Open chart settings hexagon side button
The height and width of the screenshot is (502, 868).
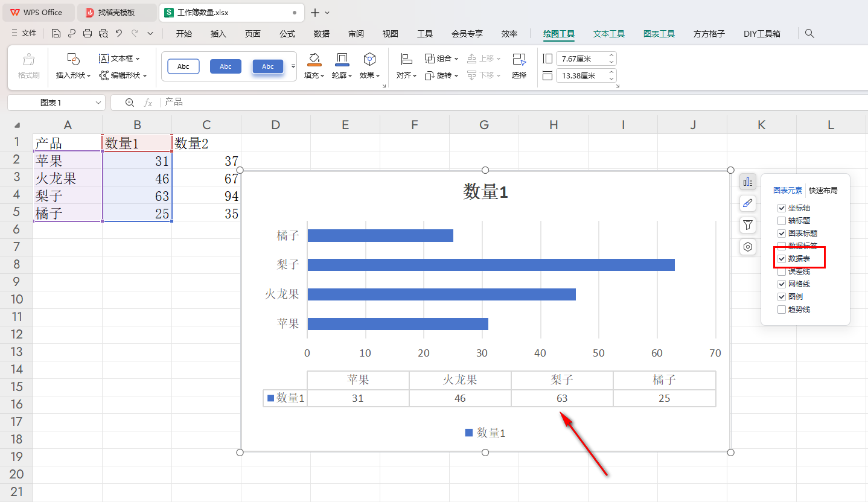(x=748, y=247)
